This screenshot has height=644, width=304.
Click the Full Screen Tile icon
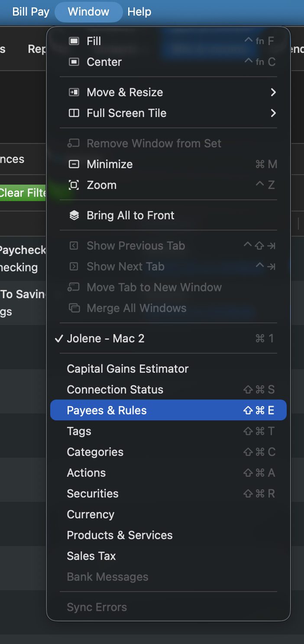(x=74, y=113)
